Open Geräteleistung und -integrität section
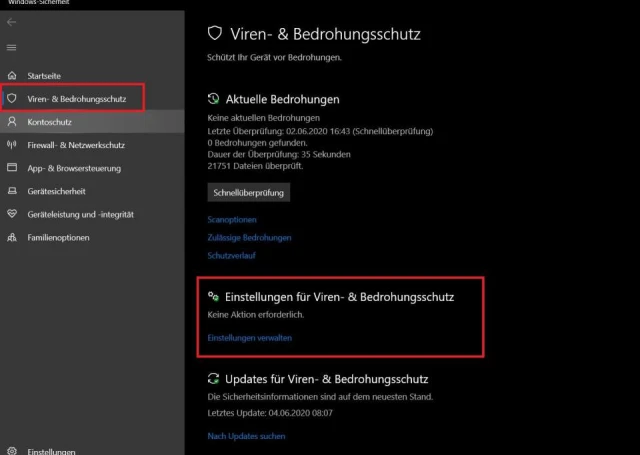Image resolution: width=640 pixels, height=455 pixels. point(80,214)
